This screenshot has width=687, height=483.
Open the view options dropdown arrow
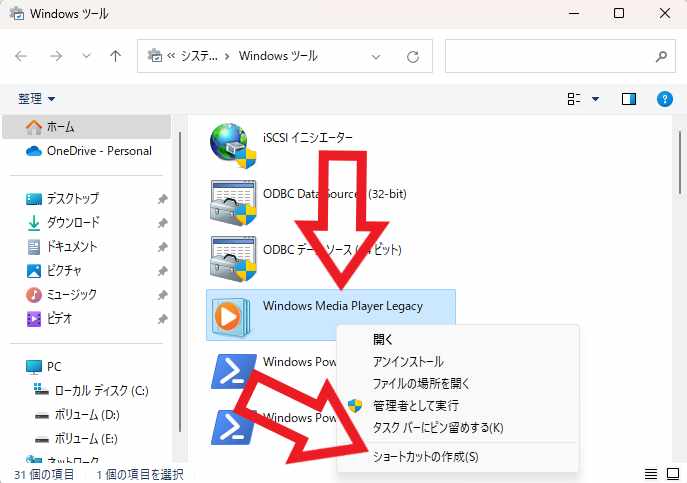click(595, 99)
